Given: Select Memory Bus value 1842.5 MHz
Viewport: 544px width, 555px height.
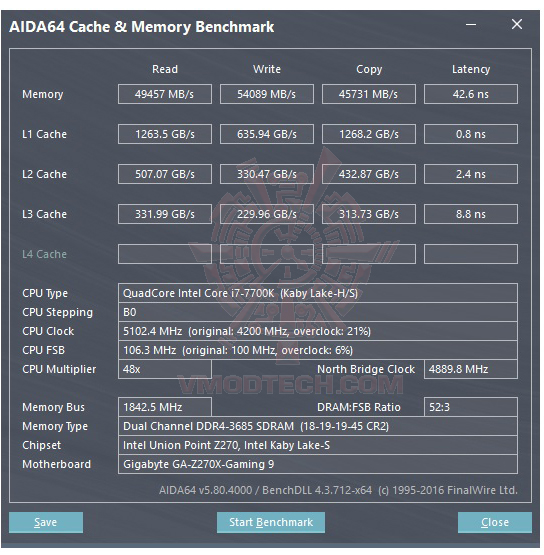Looking at the screenshot, I should coord(165,407).
